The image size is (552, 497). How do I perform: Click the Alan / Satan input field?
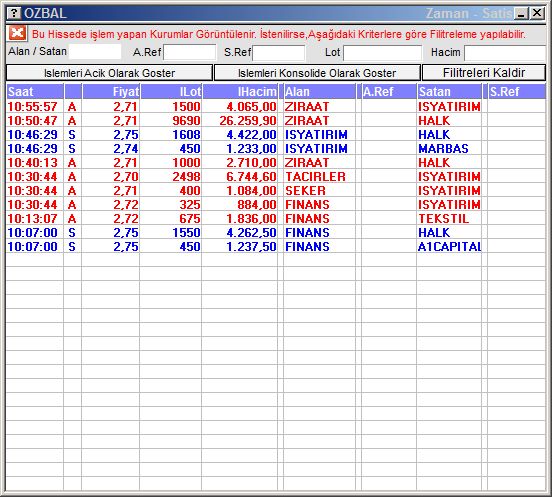pos(95,52)
